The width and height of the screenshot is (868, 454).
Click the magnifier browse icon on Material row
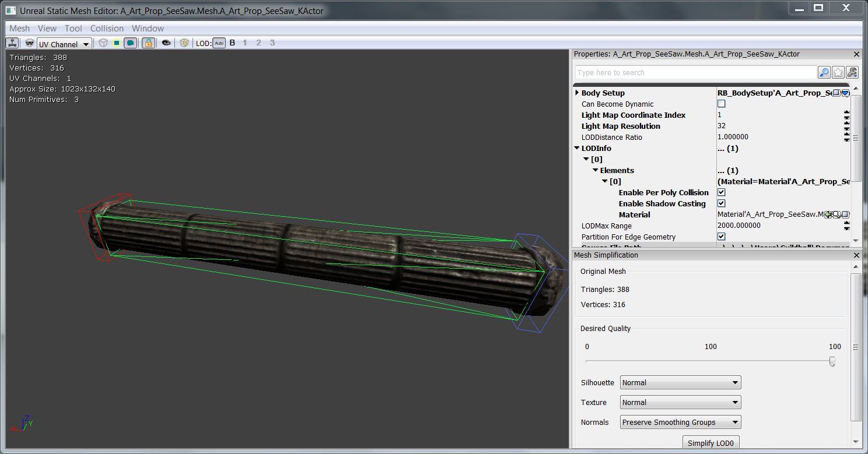[x=836, y=215]
